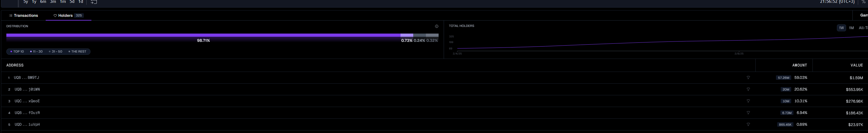Click the 6.73M amount badge
This screenshot has width=868, height=133.
(x=786, y=113)
